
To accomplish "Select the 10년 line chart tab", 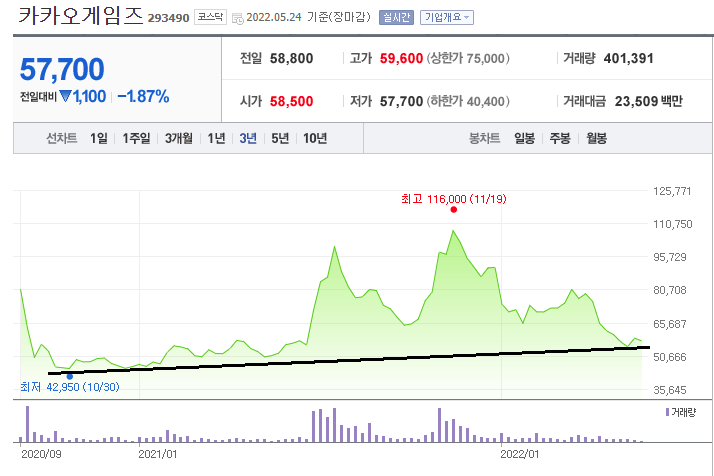I will tap(315, 138).
